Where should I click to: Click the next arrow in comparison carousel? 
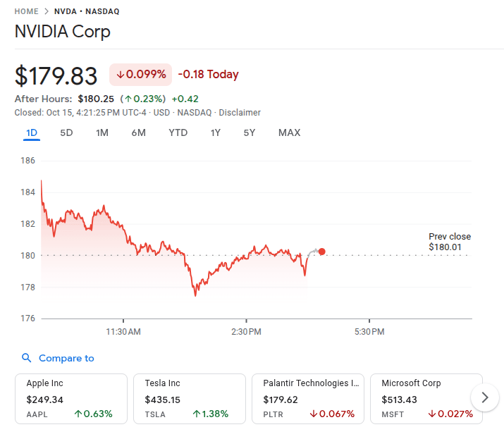(x=484, y=397)
